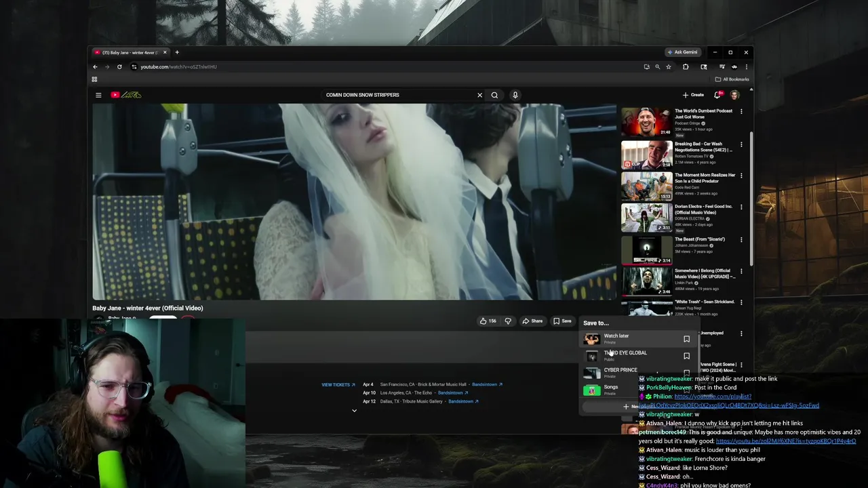Image resolution: width=868 pixels, height=488 pixels.
Task: Open options for Dorian Electra video
Action: point(741,207)
